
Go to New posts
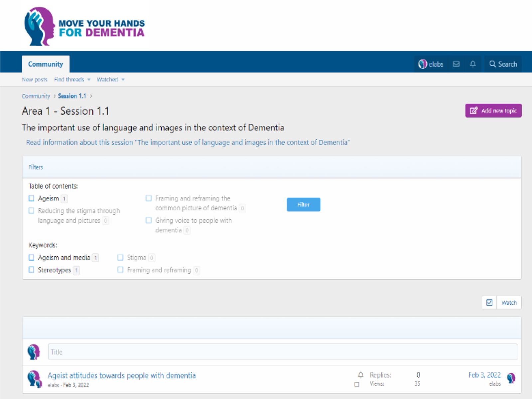point(35,79)
